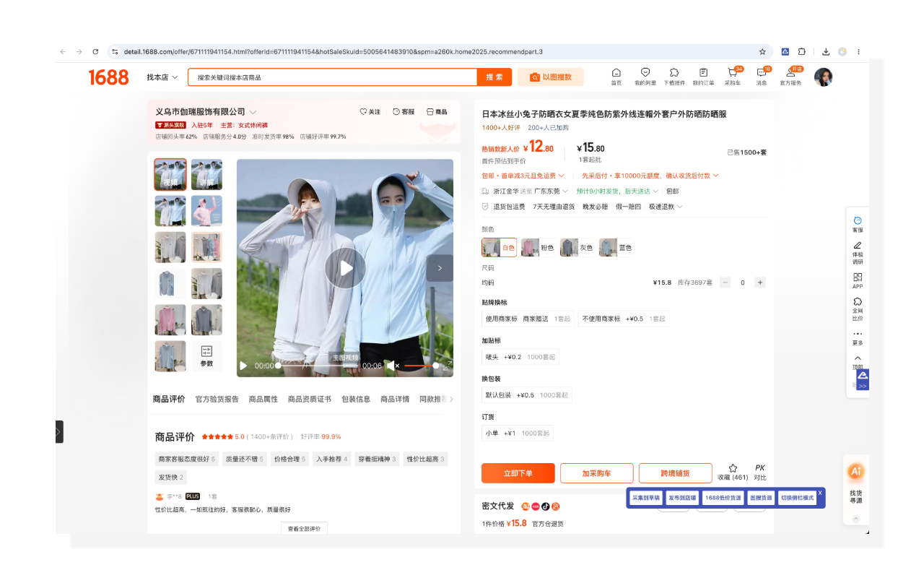Expand the store name dropdown arrow
This screenshot has height=578, width=924.
tap(253, 112)
